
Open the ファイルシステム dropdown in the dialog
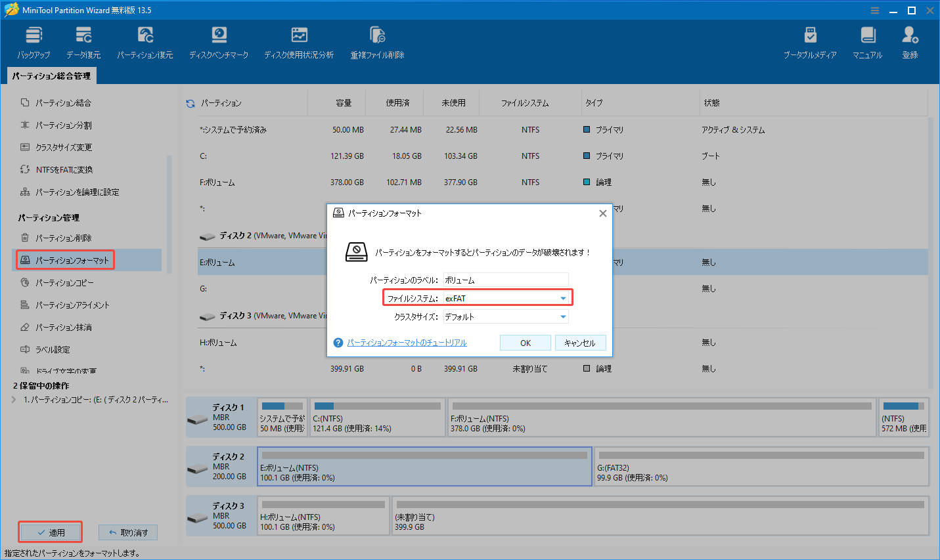(x=563, y=297)
